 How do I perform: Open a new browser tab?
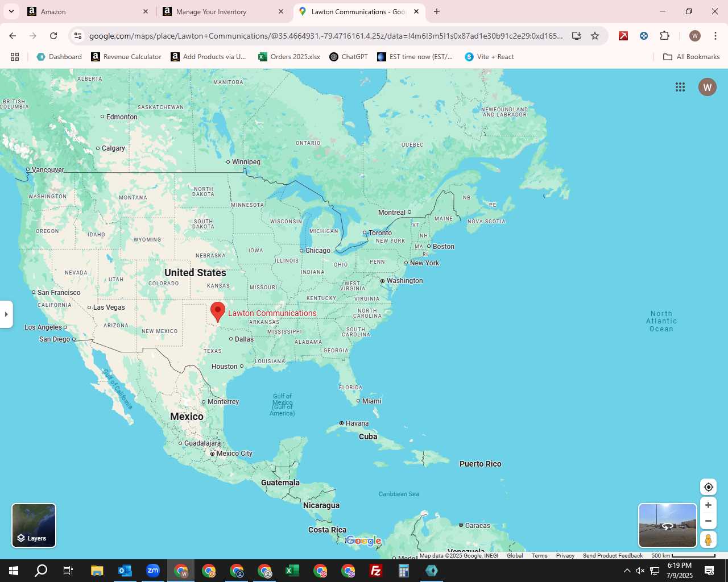pos(437,11)
